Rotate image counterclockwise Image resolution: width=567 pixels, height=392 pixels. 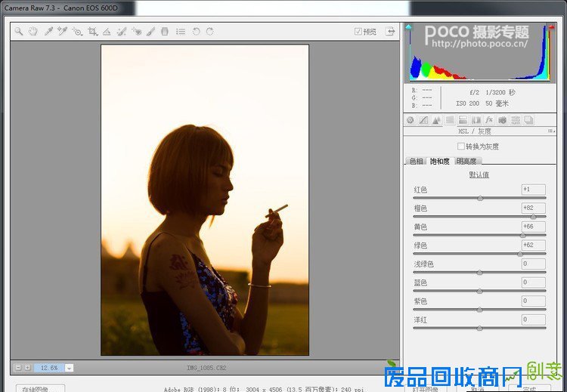coord(196,32)
